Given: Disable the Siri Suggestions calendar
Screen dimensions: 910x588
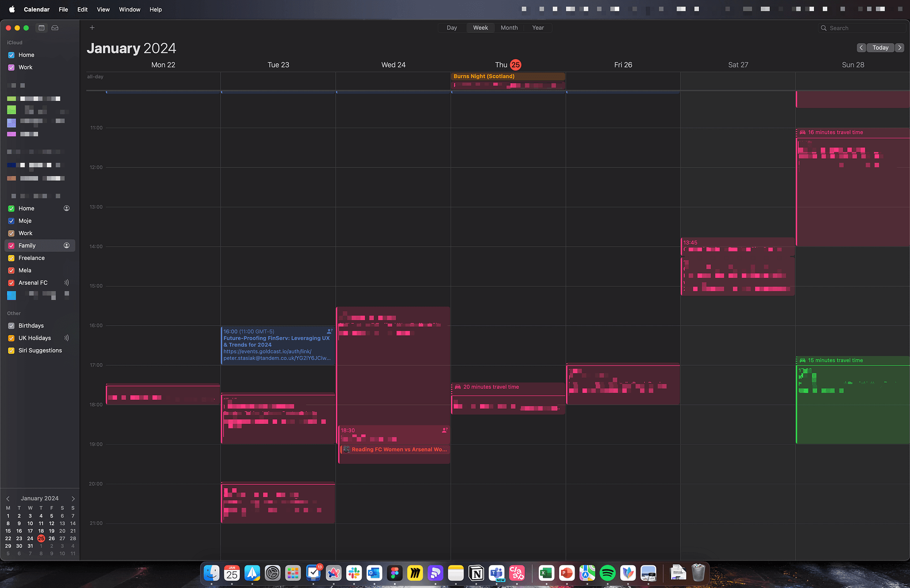Looking at the screenshot, I should [x=11, y=351].
